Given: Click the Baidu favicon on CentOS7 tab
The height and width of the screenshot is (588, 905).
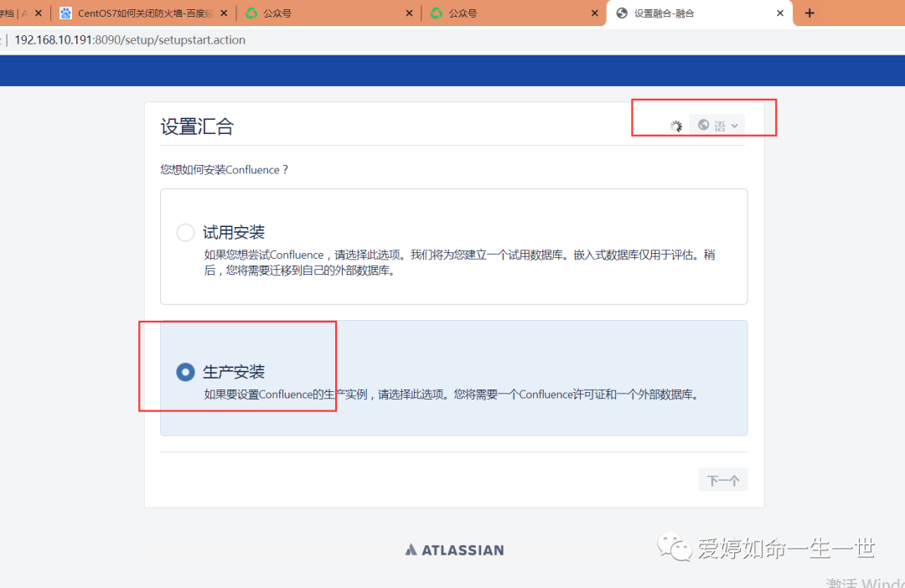Looking at the screenshot, I should [x=66, y=13].
